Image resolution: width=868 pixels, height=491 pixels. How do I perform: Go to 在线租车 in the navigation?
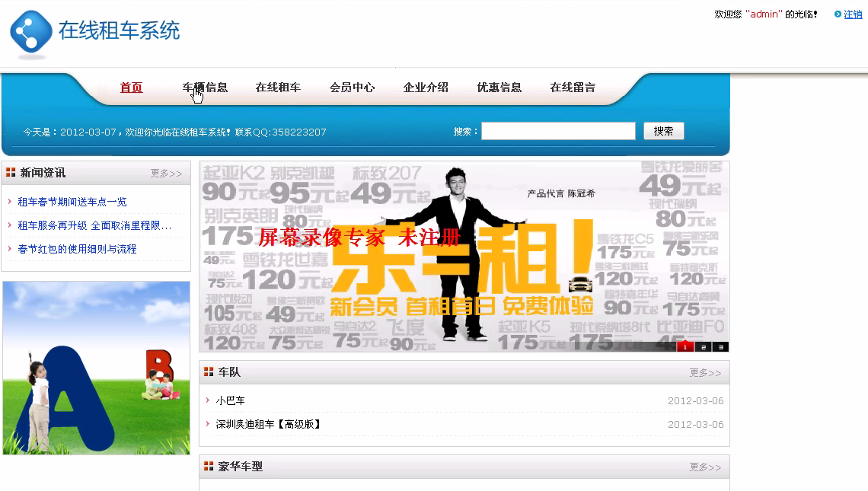[278, 88]
